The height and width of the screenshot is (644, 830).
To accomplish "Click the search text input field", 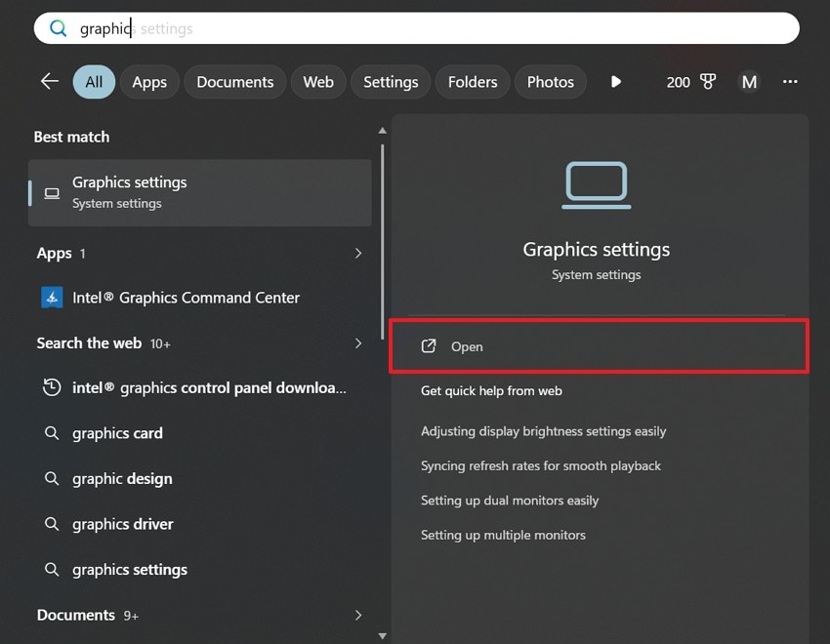I will 417,28.
